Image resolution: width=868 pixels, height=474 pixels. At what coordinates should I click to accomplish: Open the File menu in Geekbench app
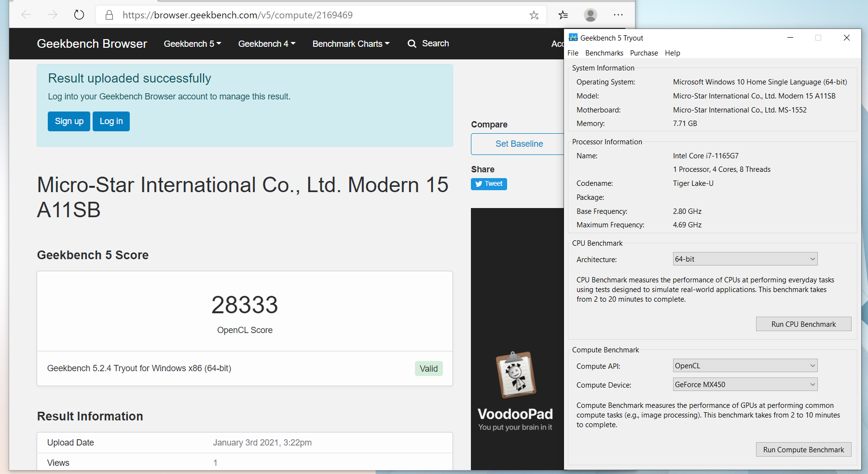pyautogui.click(x=573, y=53)
